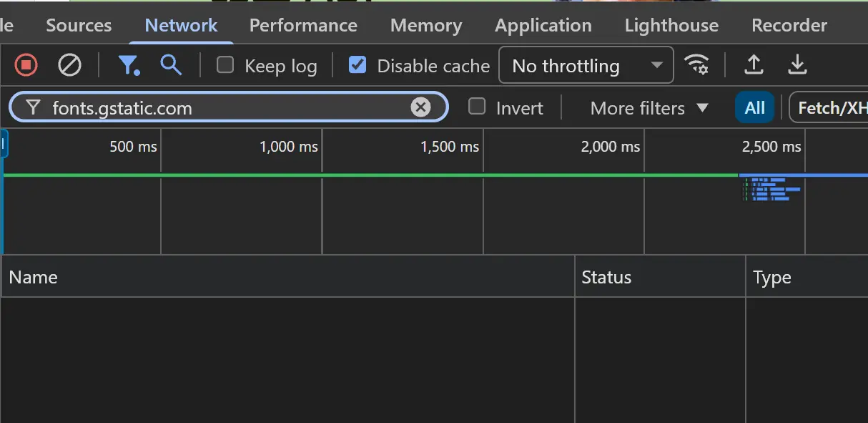Click the 2,000 ms timeline marker
The width and height of the screenshot is (868, 423).
611,147
